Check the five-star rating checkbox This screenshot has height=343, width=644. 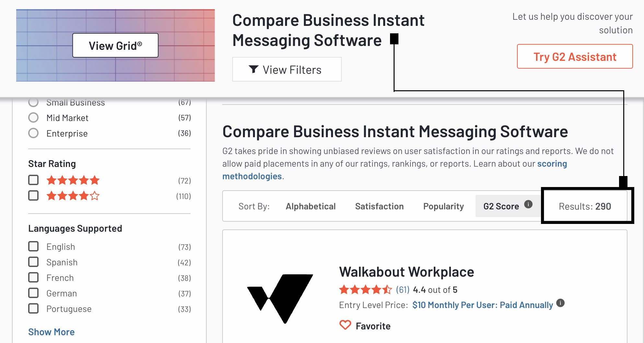33,180
